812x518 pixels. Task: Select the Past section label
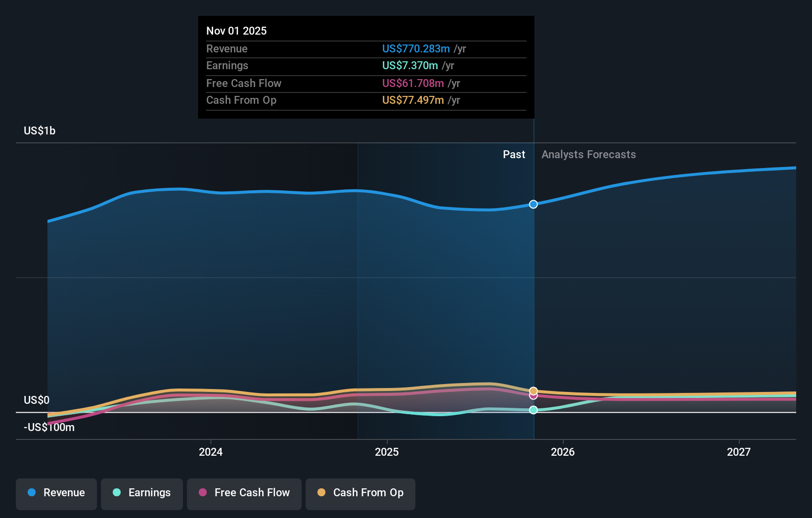coord(514,154)
